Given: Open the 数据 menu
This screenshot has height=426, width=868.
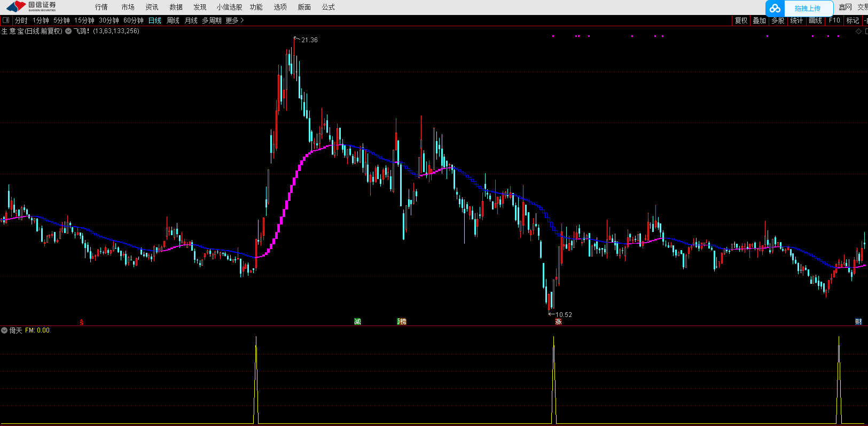Looking at the screenshot, I should (x=176, y=7).
